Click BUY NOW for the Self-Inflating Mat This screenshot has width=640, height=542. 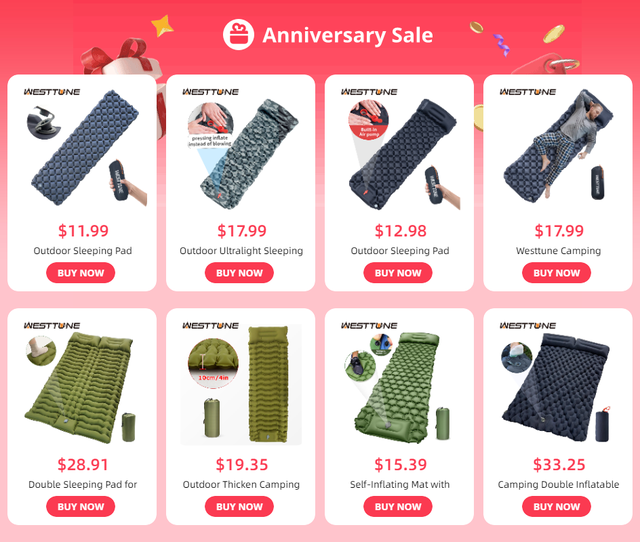(398, 506)
